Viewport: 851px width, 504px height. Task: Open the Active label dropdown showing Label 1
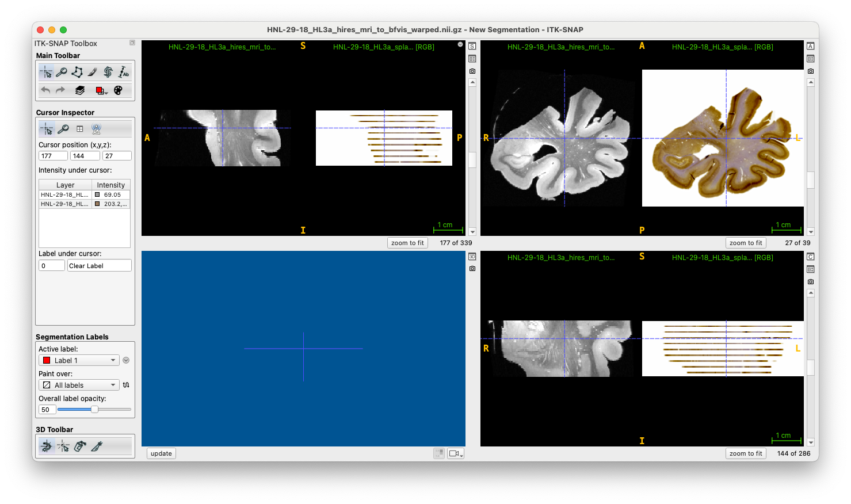click(x=79, y=361)
